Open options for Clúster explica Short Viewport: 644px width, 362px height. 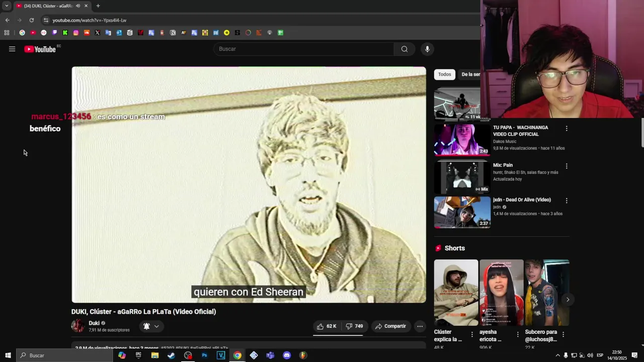[472, 334]
